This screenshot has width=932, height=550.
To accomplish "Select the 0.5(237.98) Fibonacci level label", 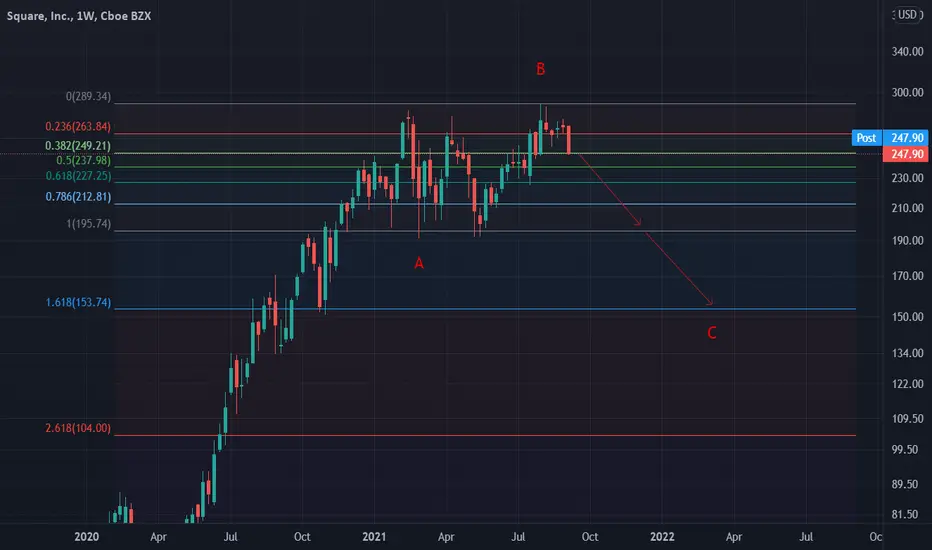I will pyautogui.click(x=83, y=161).
